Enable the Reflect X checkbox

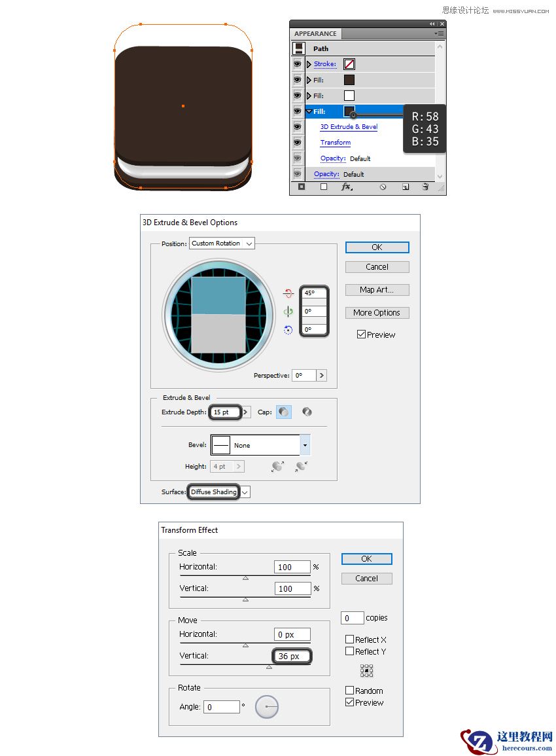pos(350,639)
